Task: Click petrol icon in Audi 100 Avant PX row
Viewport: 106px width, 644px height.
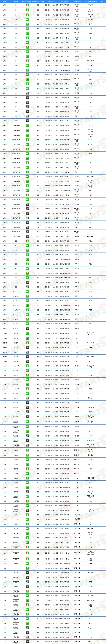Action: (x=27, y=200)
